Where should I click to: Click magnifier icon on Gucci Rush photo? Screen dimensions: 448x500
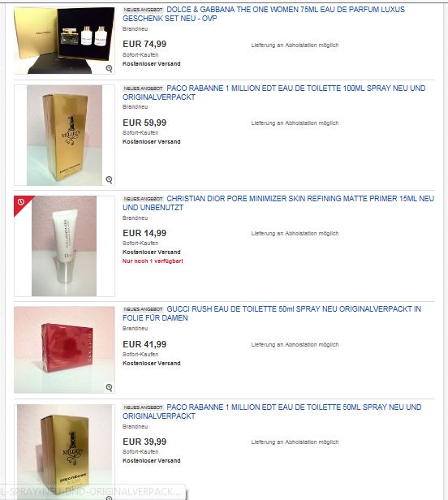[x=109, y=387]
